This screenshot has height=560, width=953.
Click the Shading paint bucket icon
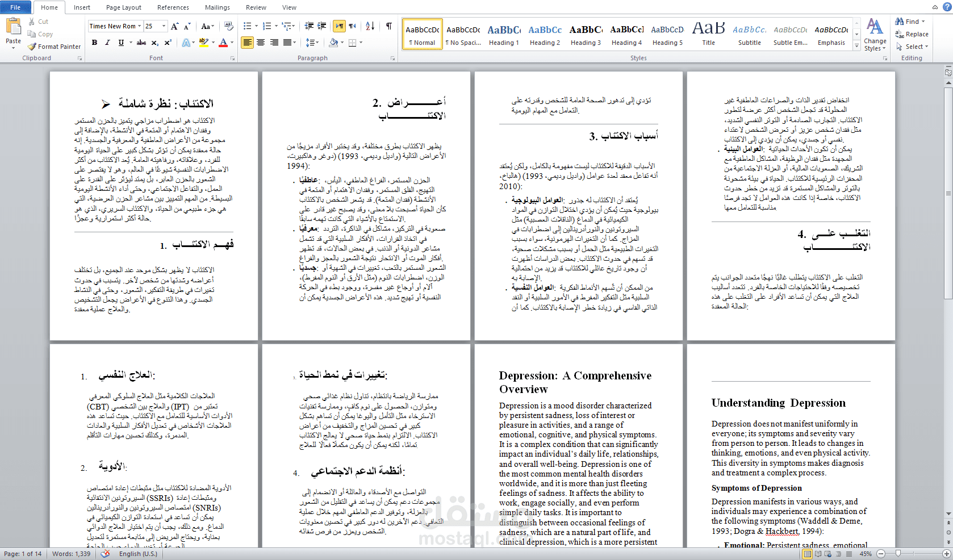pyautogui.click(x=333, y=43)
